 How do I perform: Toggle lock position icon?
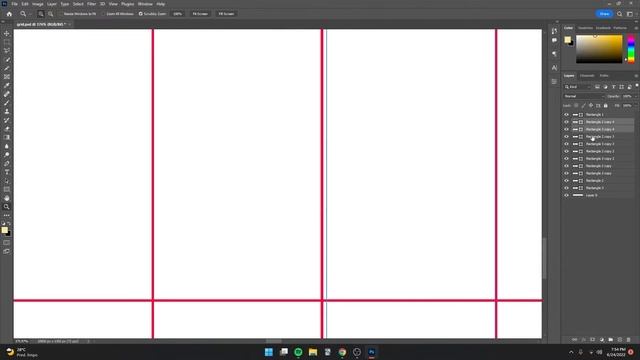[x=591, y=106]
